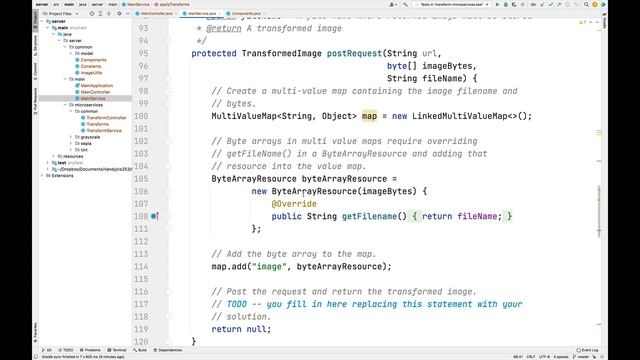The width and height of the screenshot is (640, 360).
Task: Open the TODO tool window
Action: (66, 350)
